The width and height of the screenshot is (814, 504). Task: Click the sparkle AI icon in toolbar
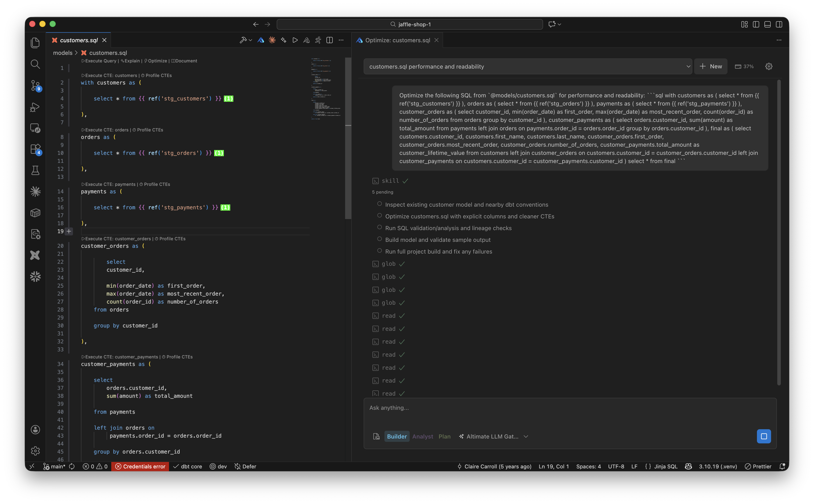coord(284,40)
